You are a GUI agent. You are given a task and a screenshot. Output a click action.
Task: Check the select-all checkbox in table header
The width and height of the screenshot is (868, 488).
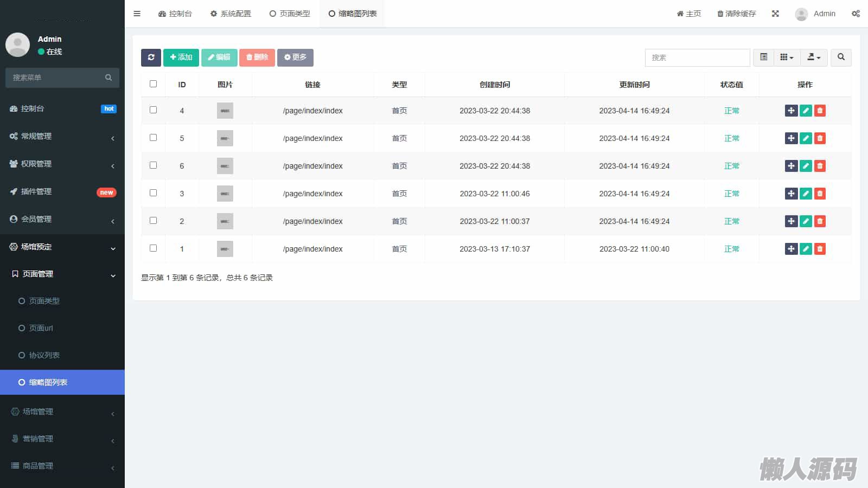coord(153,84)
